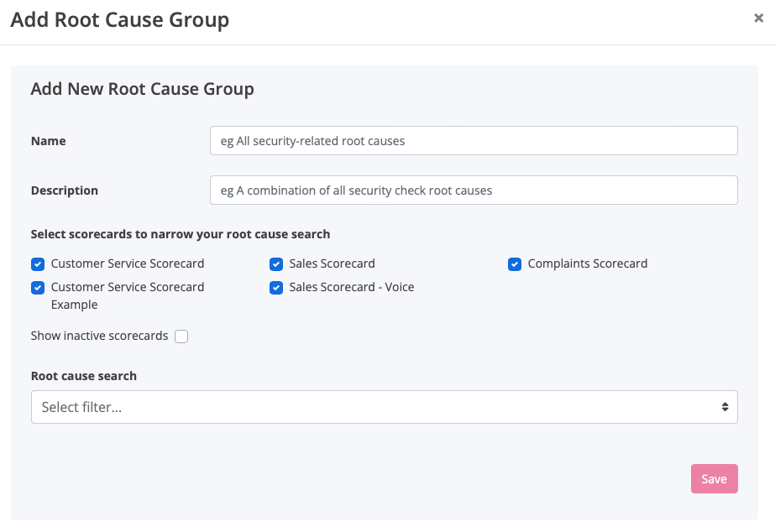The image size is (775, 532).
Task: Click the Add New Root Cause Group heading
Action: click(142, 89)
